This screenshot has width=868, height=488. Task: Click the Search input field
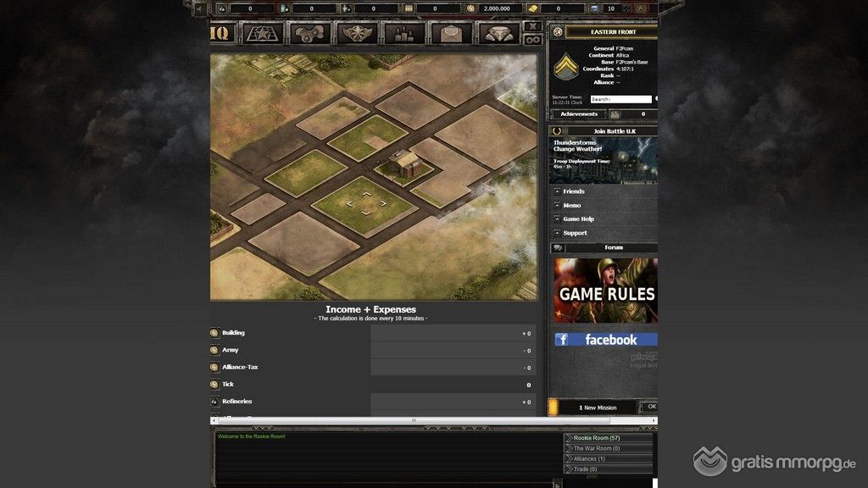[621, 99]
